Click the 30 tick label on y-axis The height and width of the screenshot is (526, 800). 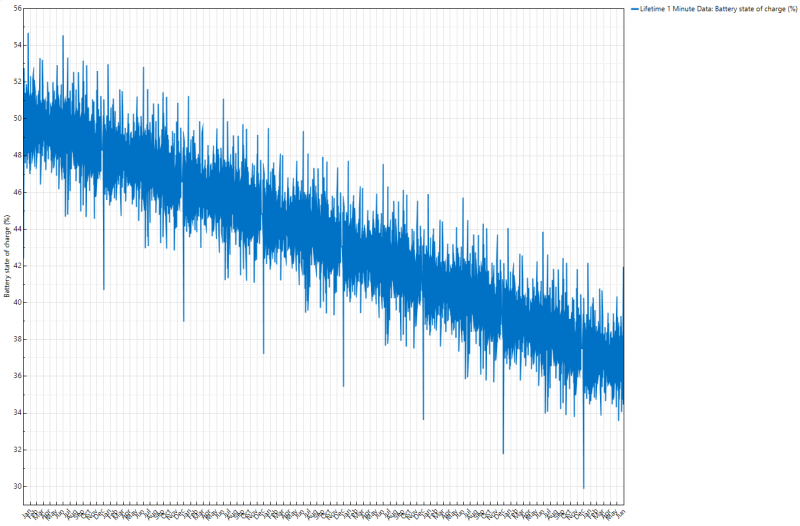click(17, 487)
